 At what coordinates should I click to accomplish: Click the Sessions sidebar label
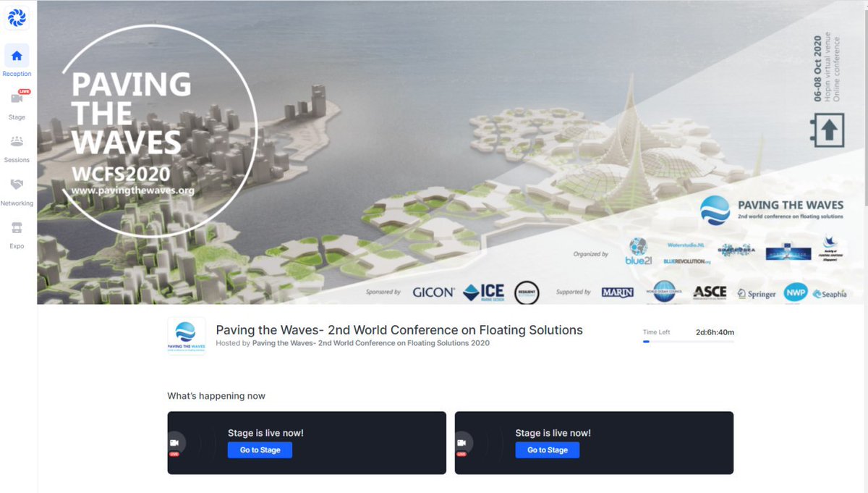[x=17, y=160]
